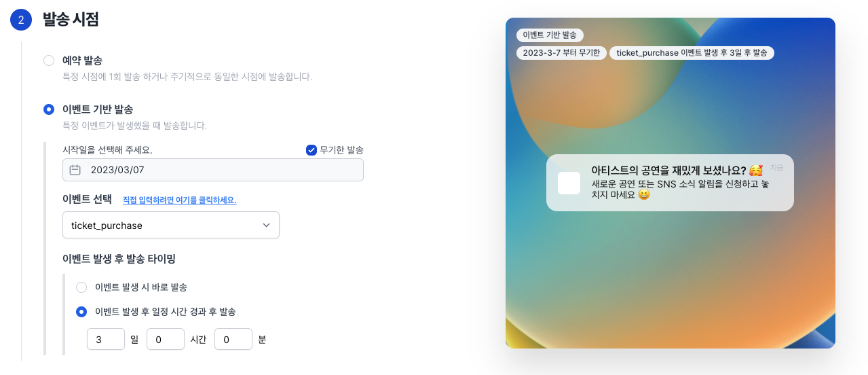Select the 예약 발송 radio option
Viewport: 868px width, 375px height.
point(49,61)
